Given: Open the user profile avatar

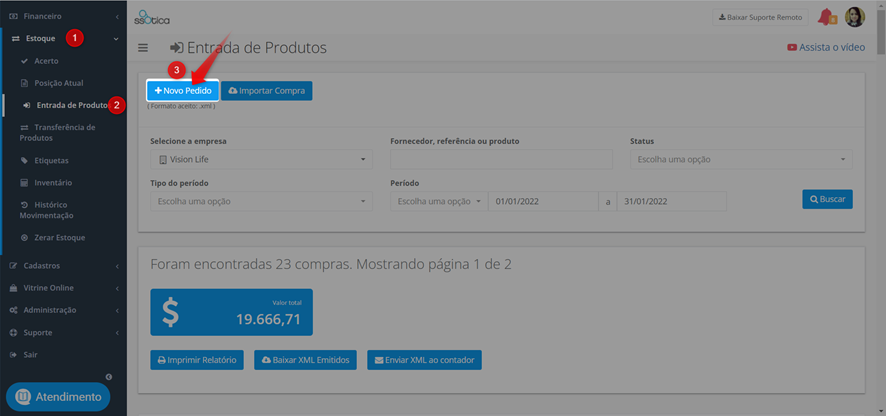Looking at the screenshot, I should pyautogui.click(x=854, y=17).
